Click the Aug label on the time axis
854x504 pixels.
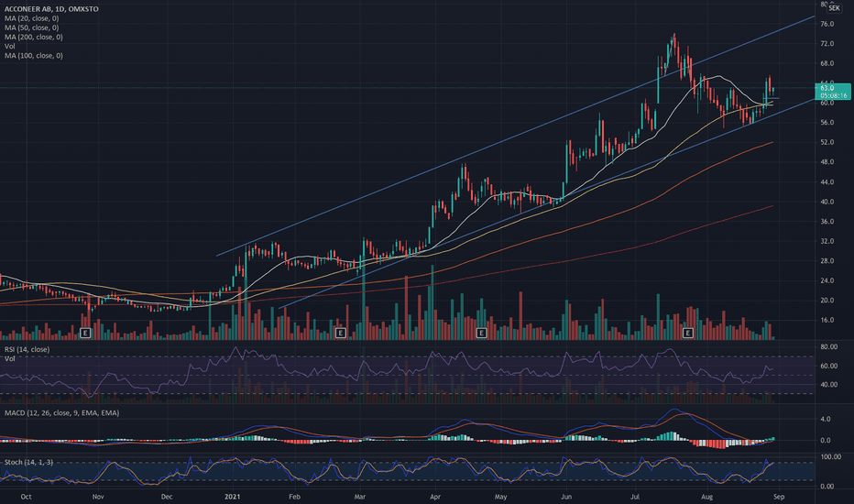pos(707,497)
